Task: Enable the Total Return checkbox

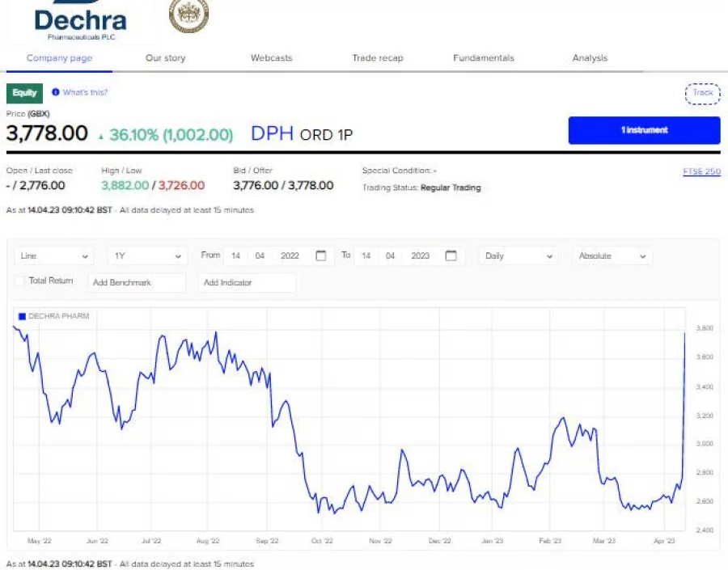Action: coord(20,281)
